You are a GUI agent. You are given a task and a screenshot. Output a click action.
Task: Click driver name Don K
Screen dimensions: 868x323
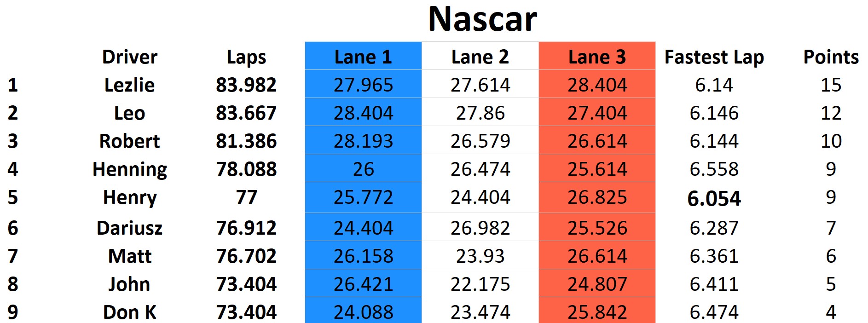pos(130,312)
